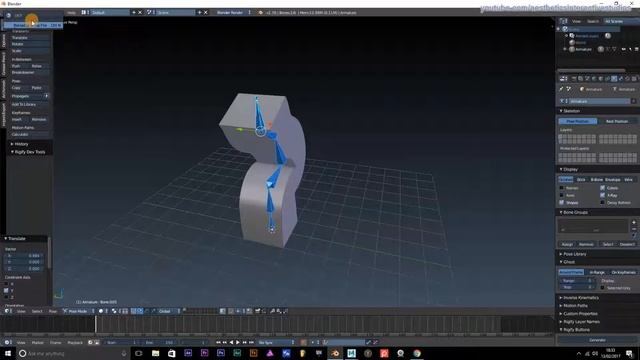Switch to the Grease Pencil side tab

(x=3, y=63)
